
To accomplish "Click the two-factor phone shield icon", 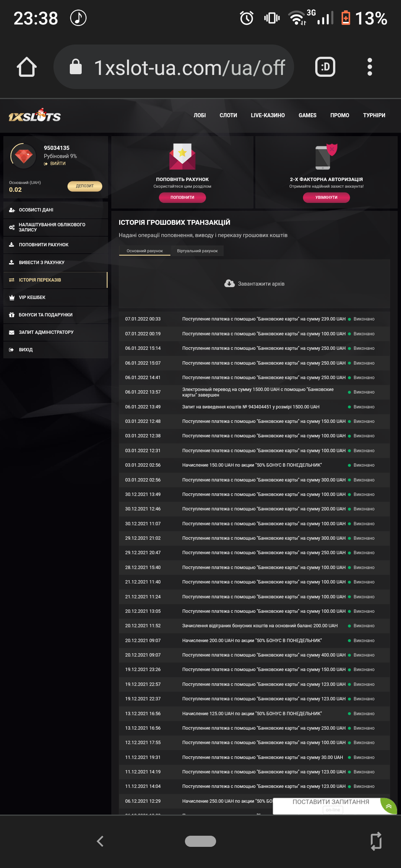I will pyautogui.click(x=326, y=156).
